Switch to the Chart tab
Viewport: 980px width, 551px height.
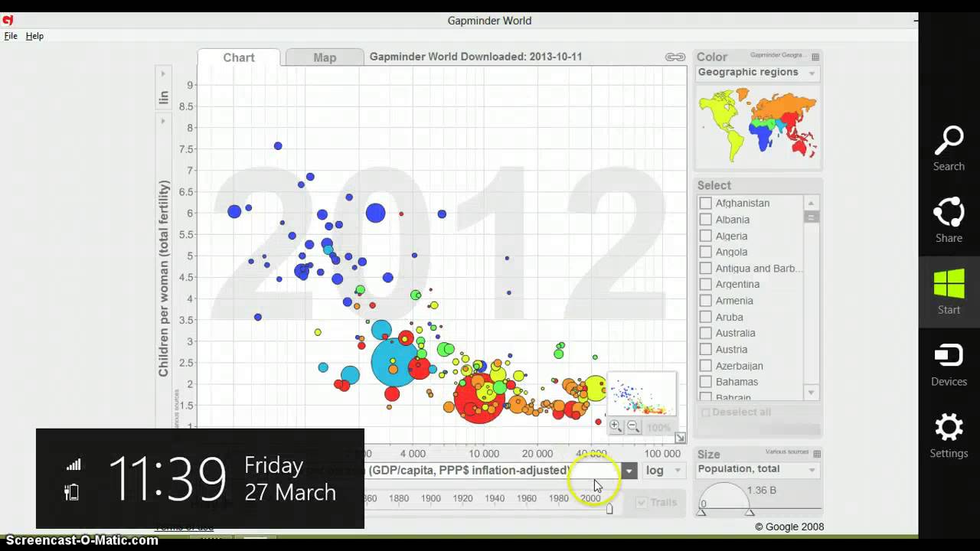point(239,57)
